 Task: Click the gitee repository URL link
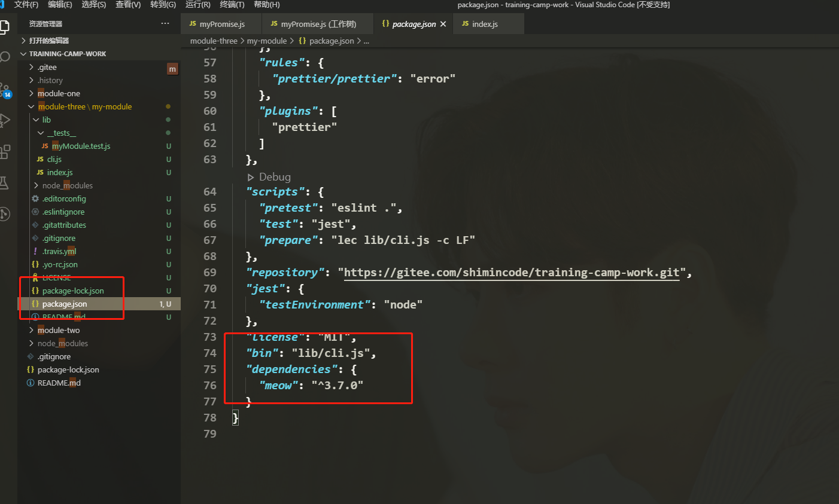pos(512,272)
